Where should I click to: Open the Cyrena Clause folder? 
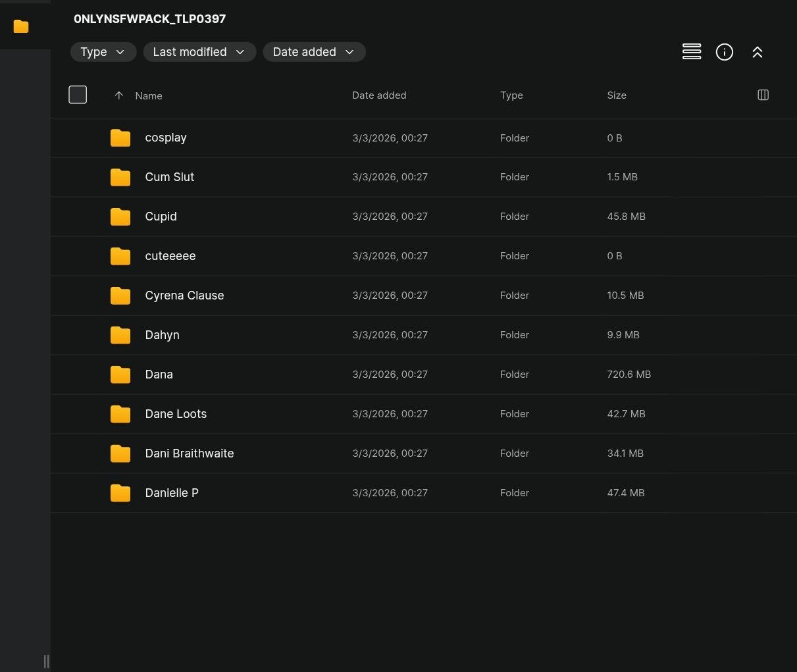tap(184, 296)
